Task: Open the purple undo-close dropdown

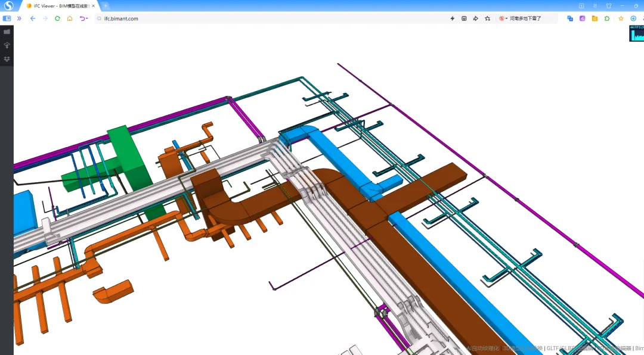Action: [x=83, y=18]
